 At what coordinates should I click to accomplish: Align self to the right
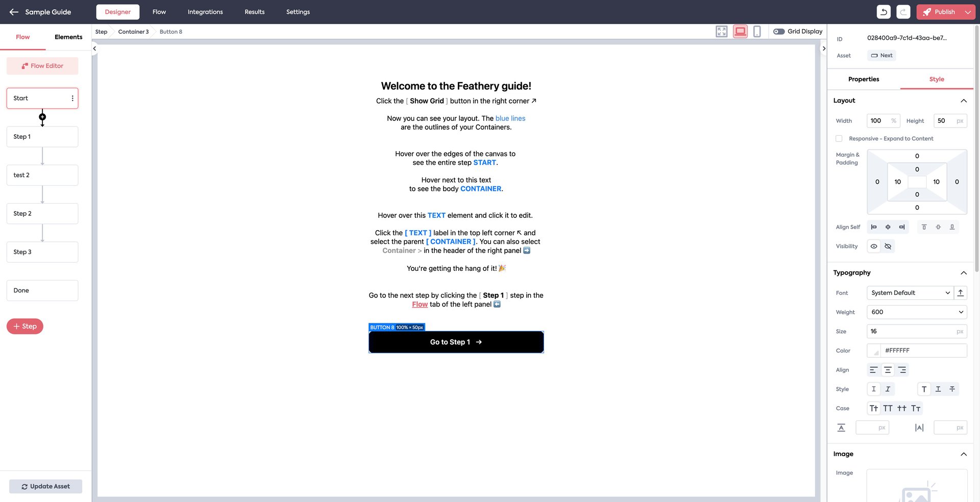902,227
